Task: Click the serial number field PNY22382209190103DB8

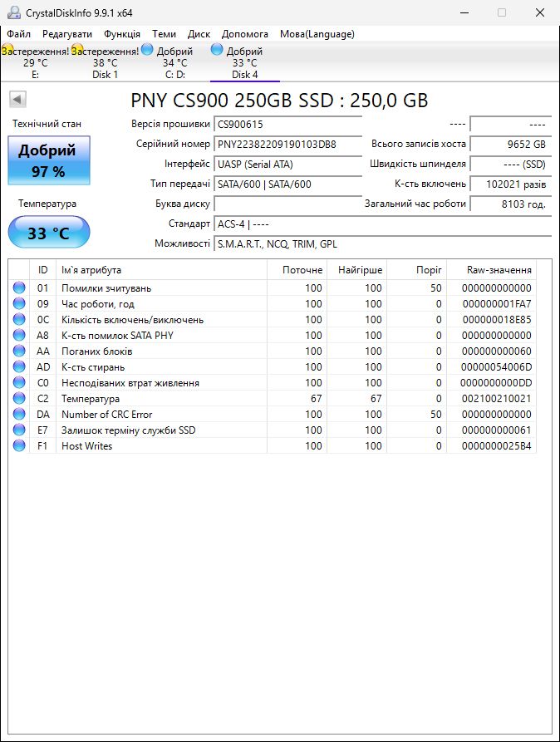Action: pos(287,145)
